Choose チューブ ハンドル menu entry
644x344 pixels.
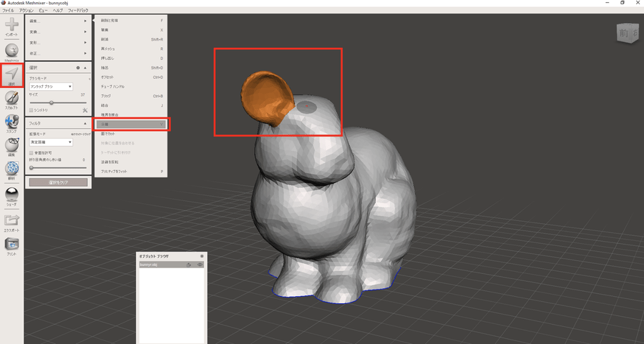pyautogui.click(x=131, y=87)
